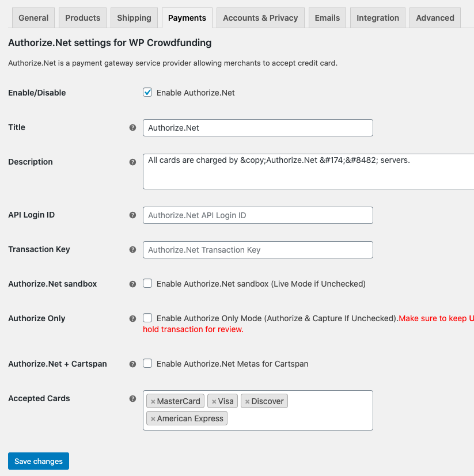Select the Payments tab
This screenshot has width=474, height=476.
click(187, 18)
